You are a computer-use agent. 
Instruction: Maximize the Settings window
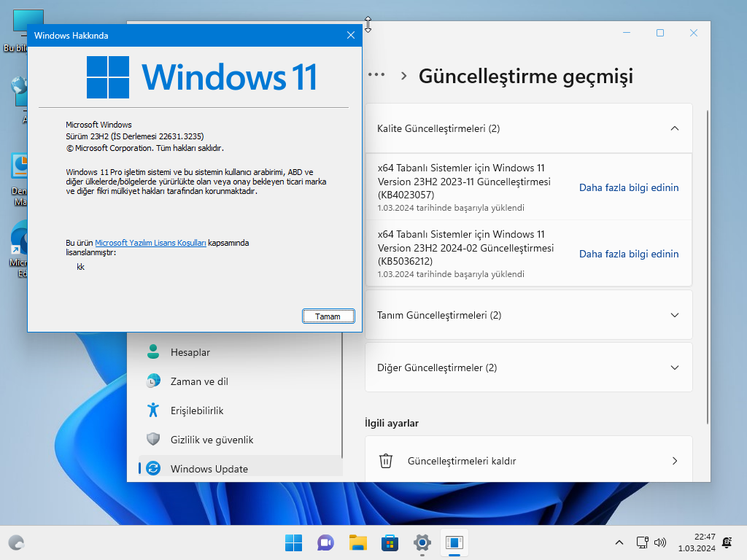(x=659, y=33)
